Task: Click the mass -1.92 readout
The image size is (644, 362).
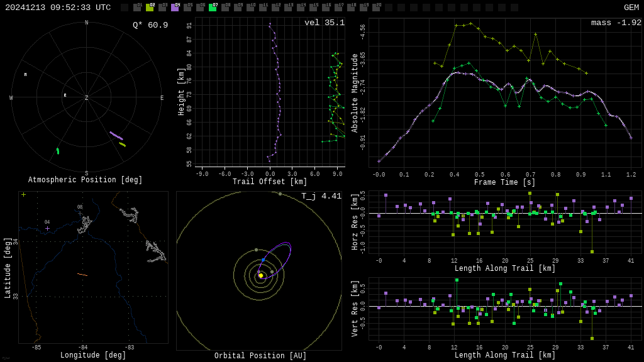Action: 616,23
